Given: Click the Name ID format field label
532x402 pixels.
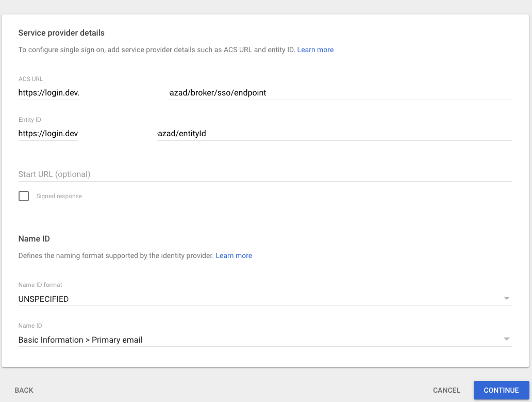Looking at the screenshot, I should (40, 284).
